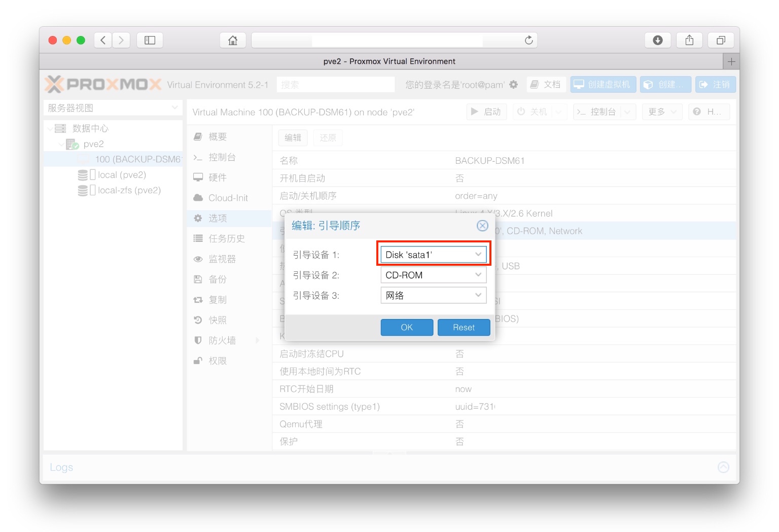Collapse the 数据中心 tree node
The width and height of the screenshot is (779, 532).
click(x=50, y=128)
